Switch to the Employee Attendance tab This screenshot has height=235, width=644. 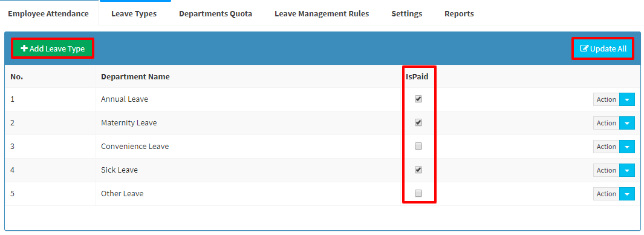(x=48, y=13)
